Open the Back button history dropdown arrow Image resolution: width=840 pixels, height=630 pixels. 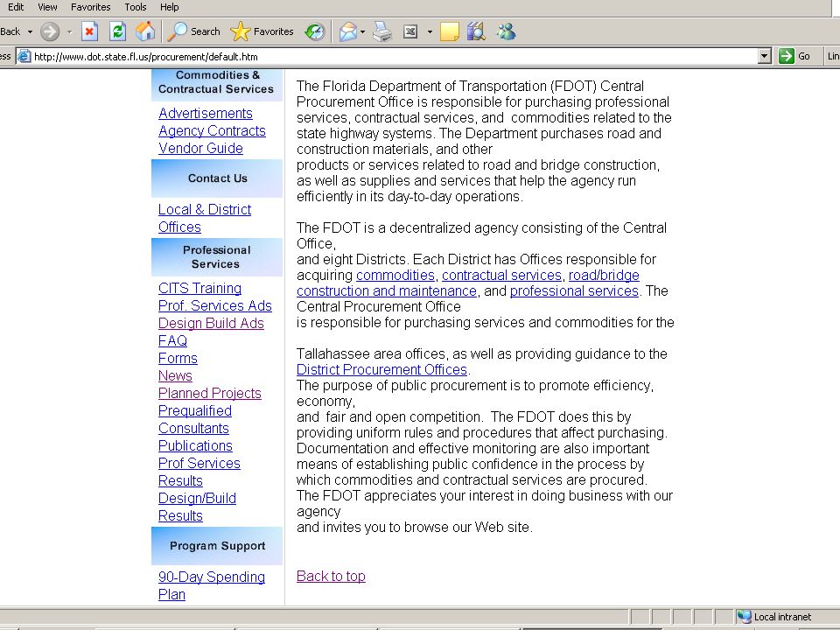(x=30, y=31)
